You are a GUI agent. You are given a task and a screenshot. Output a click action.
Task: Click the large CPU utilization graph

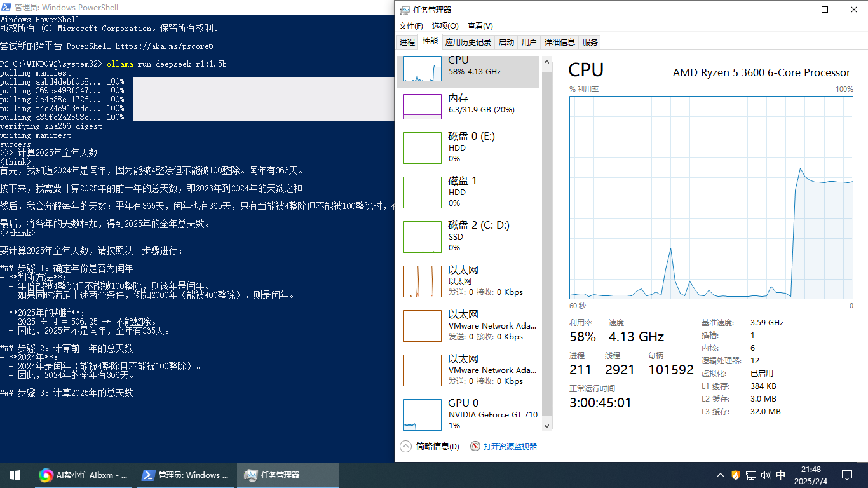click(711, 198)
